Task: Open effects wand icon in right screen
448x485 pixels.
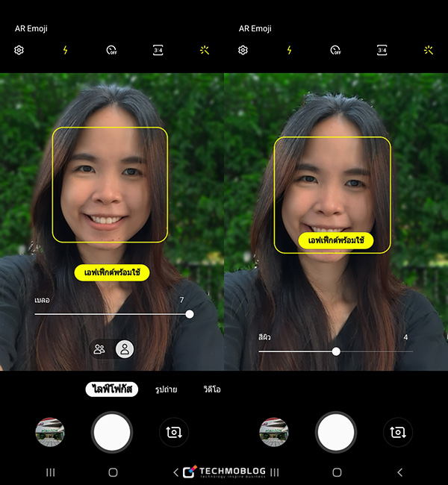Action: pyautogui.click(x=429, y=51)
